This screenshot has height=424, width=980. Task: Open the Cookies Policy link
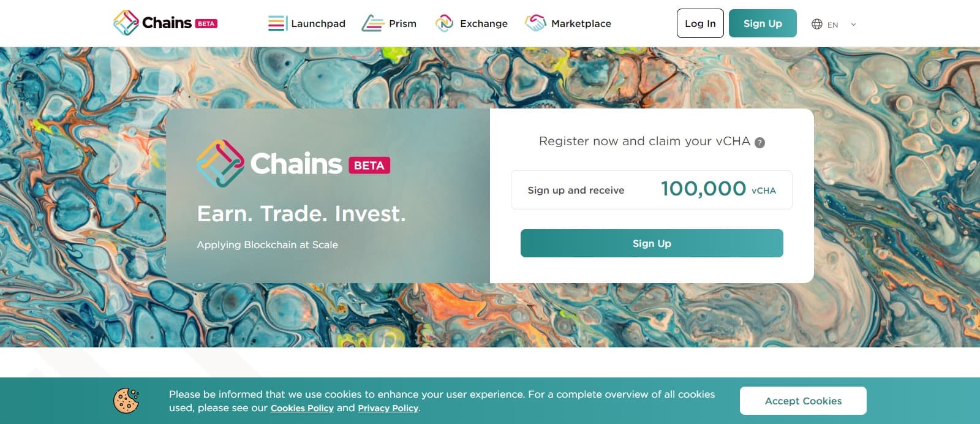pyautogui.click(x=302, y=408)
